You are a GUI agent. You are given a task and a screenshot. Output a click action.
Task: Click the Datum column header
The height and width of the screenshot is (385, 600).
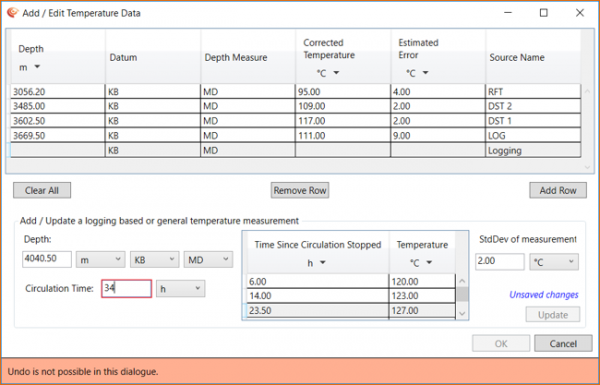coord(153,57)
